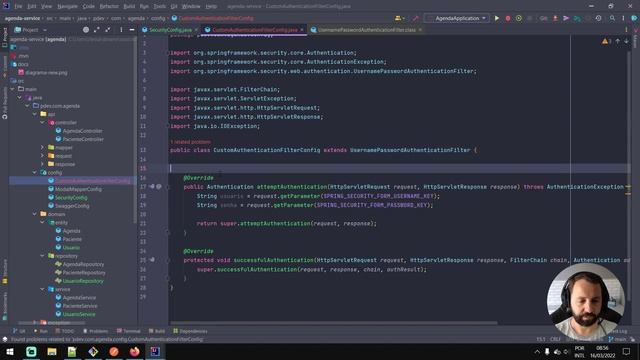Open the Refactor menu
This screenshot has width=640, height=360.
click(x=109, y=7)
